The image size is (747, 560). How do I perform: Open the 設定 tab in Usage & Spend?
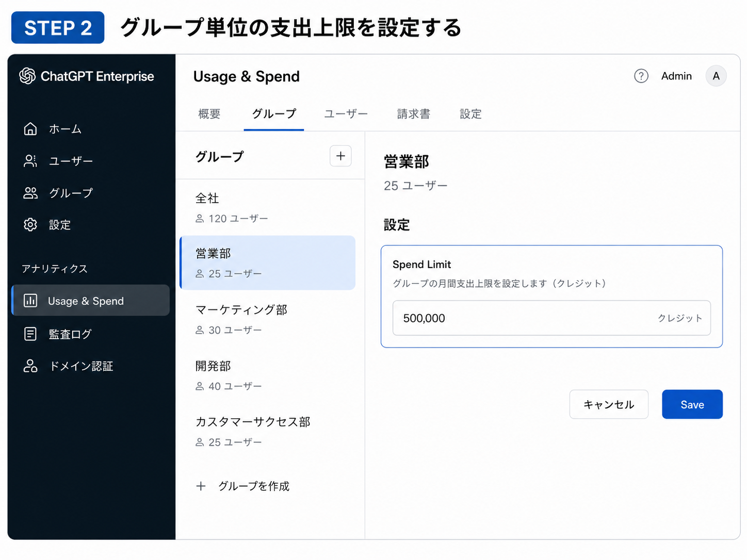coord(470,114)
